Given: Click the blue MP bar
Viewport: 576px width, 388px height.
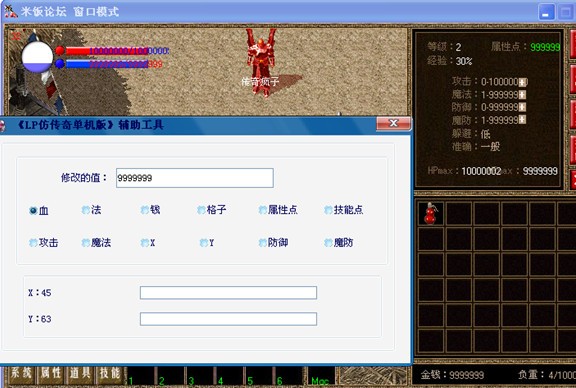Looking at the screenshot, I should click(x=107, y=64).
